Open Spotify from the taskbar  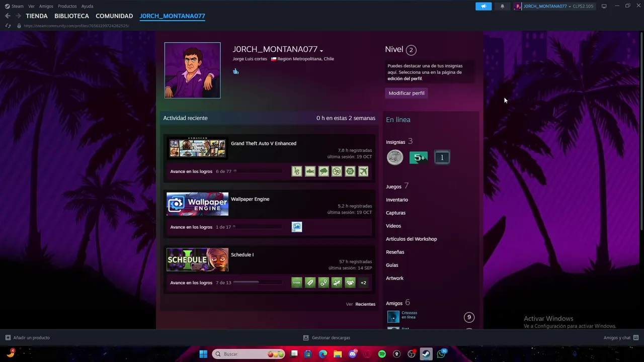coord(382,354)
